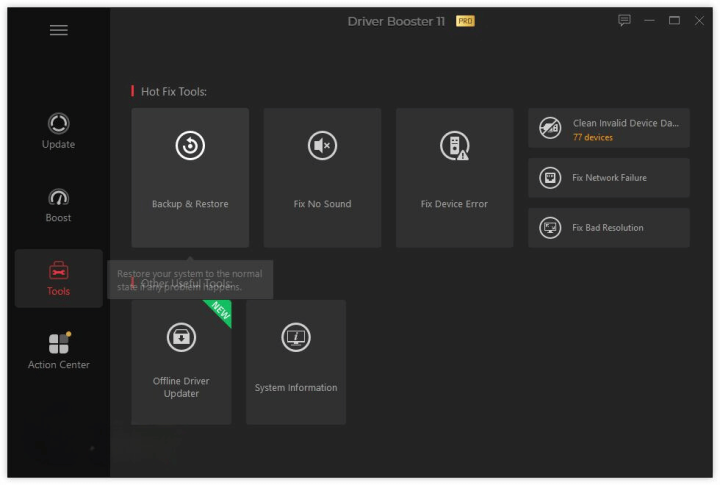Click the Fix Network Failure icon
The height and width of the screenshot is (485, 720).
(x=550, y=178)
